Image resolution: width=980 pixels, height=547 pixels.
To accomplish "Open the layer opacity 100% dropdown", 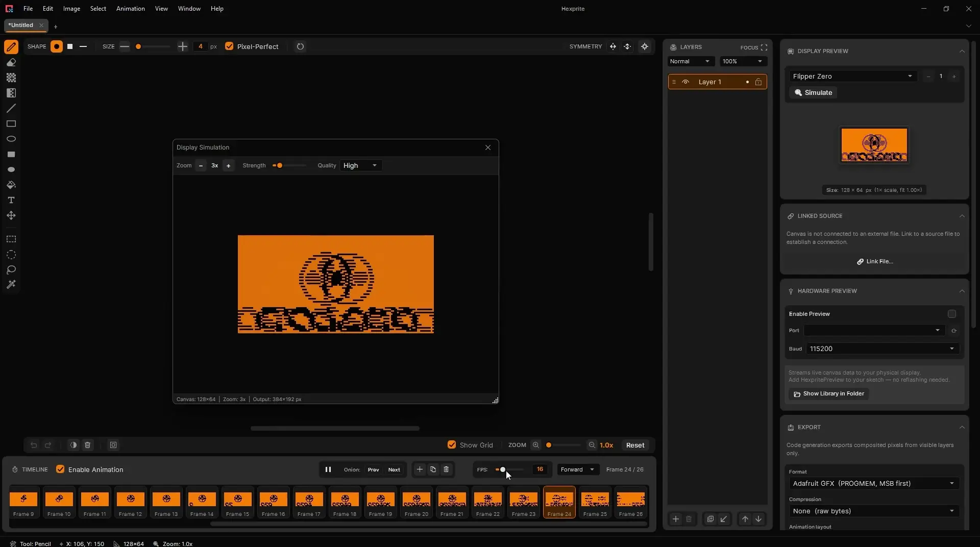I will (744, 61).
